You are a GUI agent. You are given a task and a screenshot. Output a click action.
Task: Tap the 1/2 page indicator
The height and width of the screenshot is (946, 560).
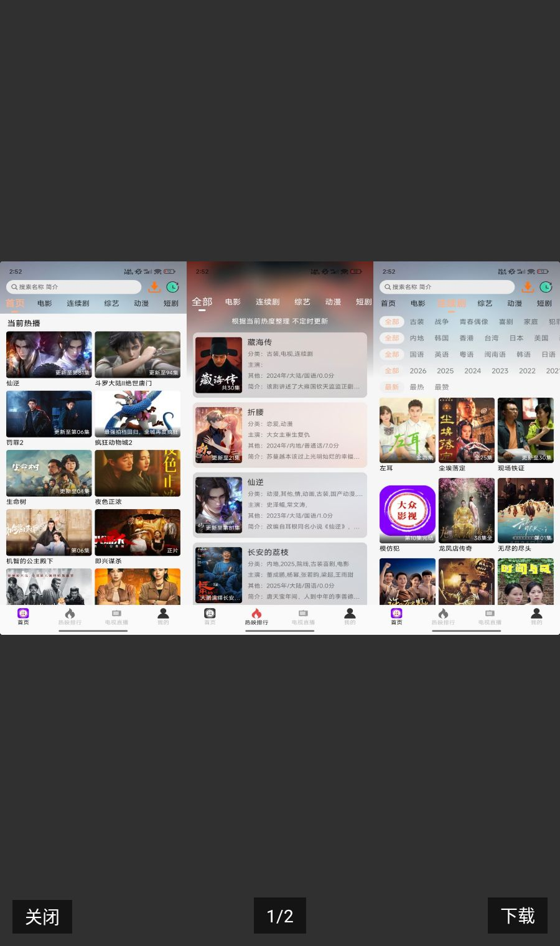coord(280,916)
